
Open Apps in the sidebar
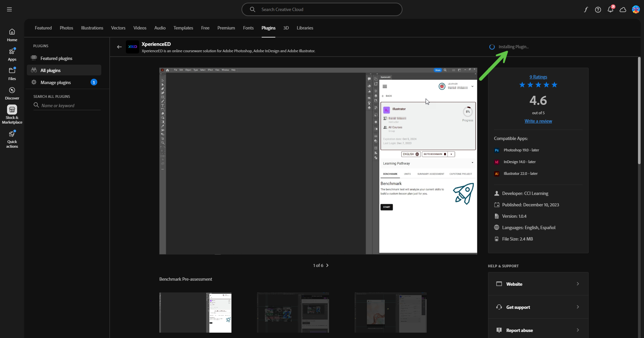click(x=12, y=54)
